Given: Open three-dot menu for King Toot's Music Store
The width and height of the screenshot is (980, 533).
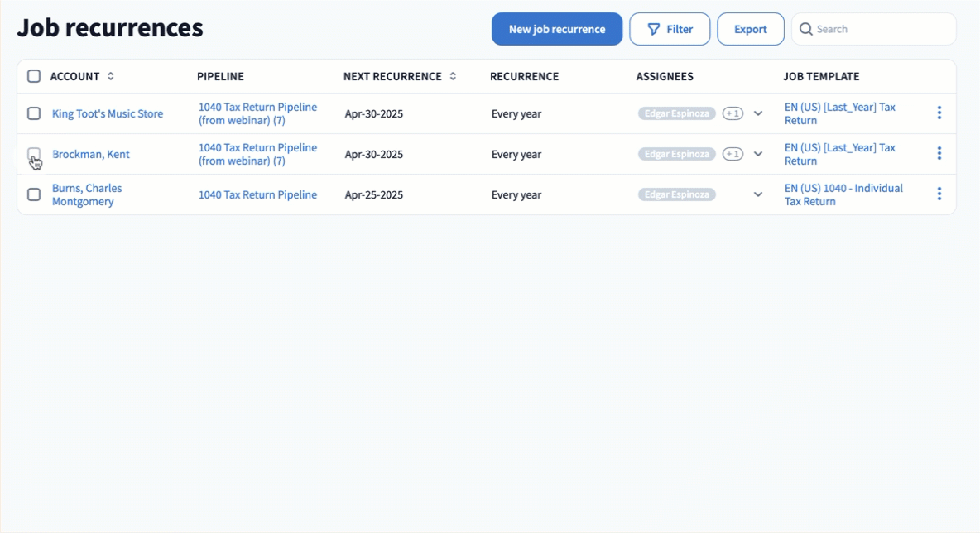Looking at the screenshot, I should tap(939, 113).
